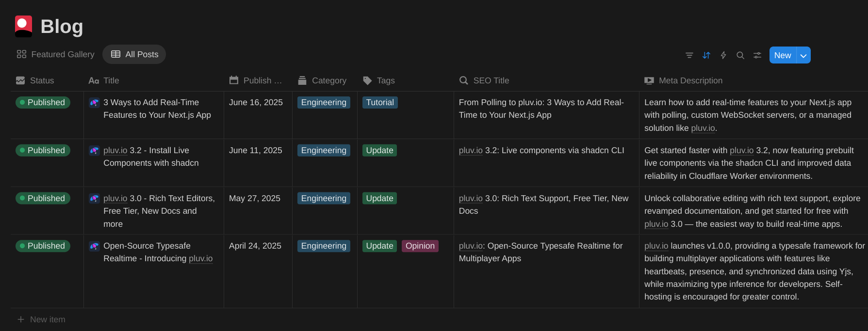The image size is (868, 331).
Task: Click the Opinion tag
Action: click(420, 246)
